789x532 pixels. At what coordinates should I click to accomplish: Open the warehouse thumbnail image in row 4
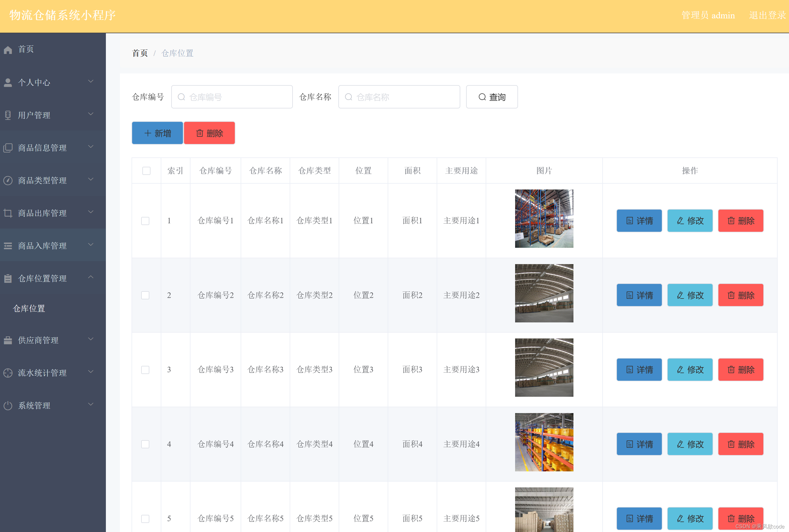544,442
